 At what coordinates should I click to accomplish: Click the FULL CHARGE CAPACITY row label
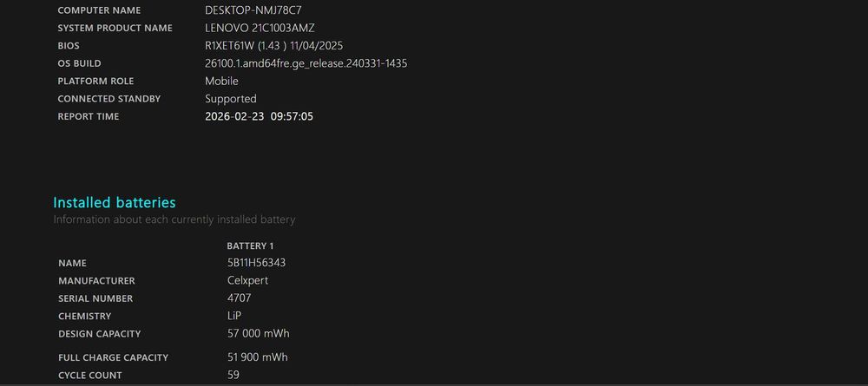(113, 357)
